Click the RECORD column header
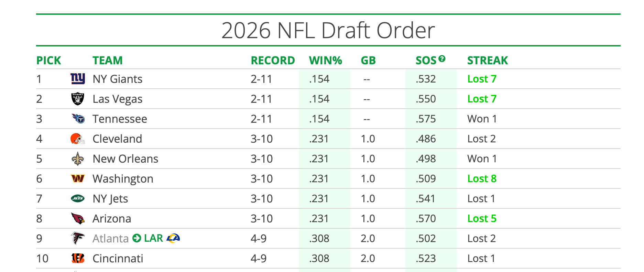Image resolution: width=644 pixels, height=272 pixels. click(273, 61)
